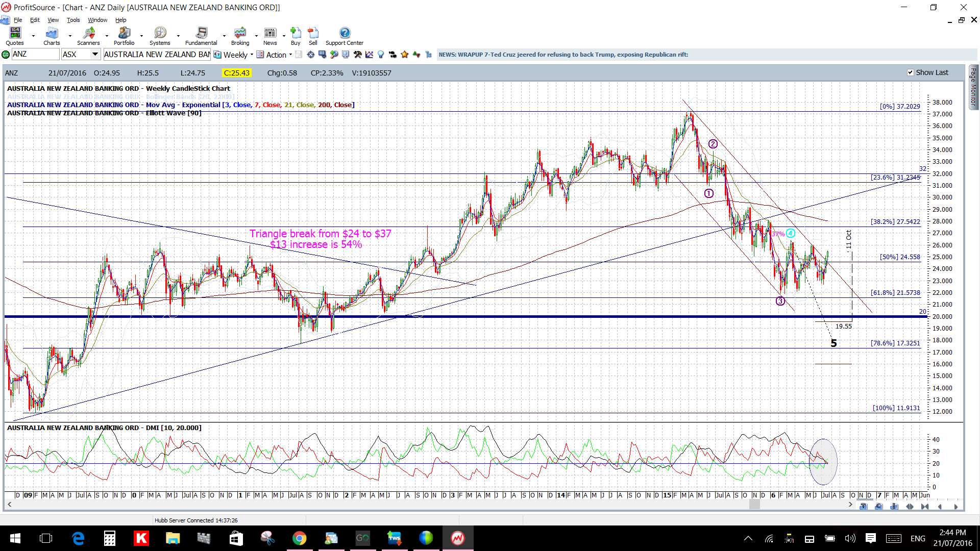The height and width of the screenshot is (551, 980).
Task: Open the Systems tool
Action: coord(160,36)
